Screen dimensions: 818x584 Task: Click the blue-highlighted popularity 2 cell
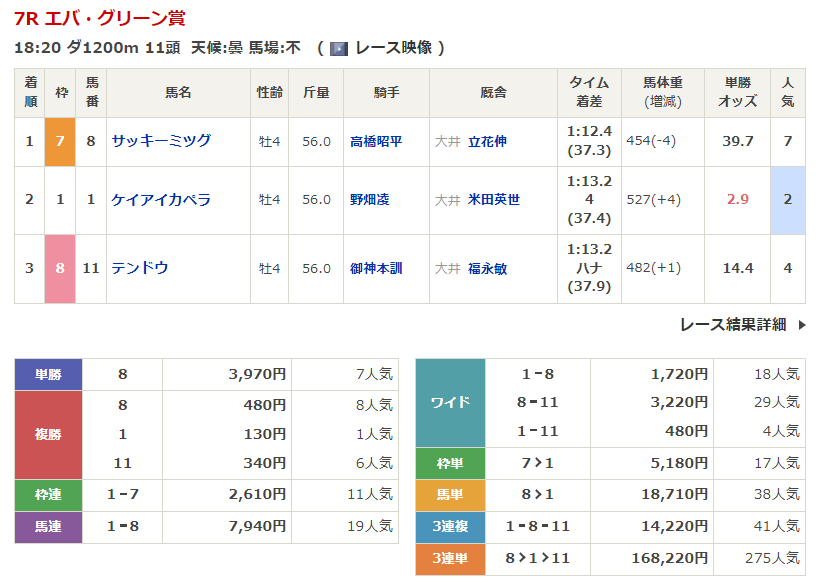coord(788,199)
